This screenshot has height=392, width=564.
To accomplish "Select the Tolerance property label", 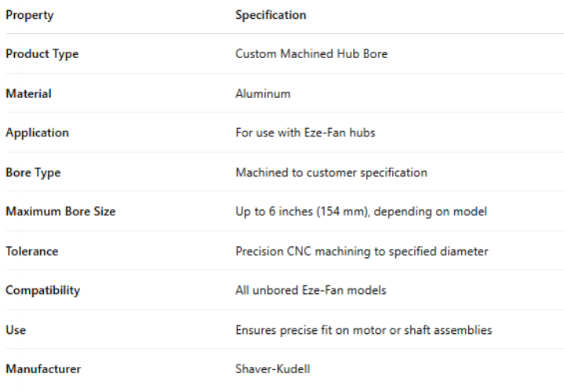I will tap(31, 251).
